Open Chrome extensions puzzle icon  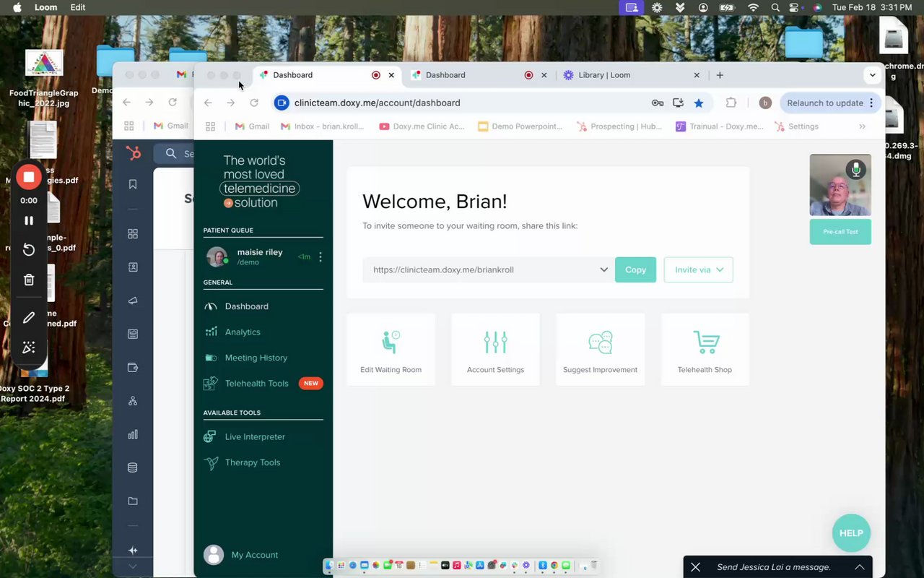click(x=731, y=103)
